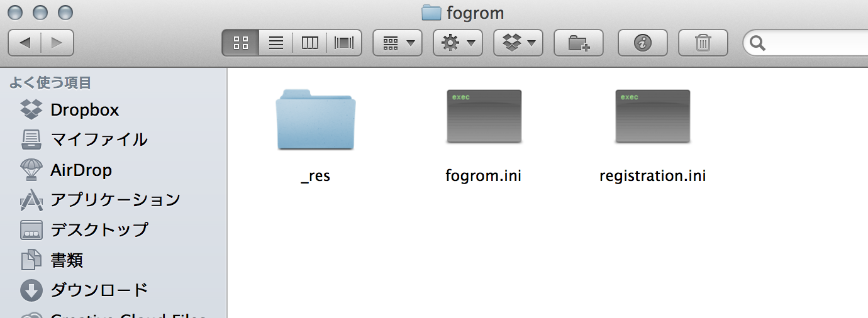Open AirDrop in the sidebar
This screenshot has height=318, width=868.
coord(81,170)
